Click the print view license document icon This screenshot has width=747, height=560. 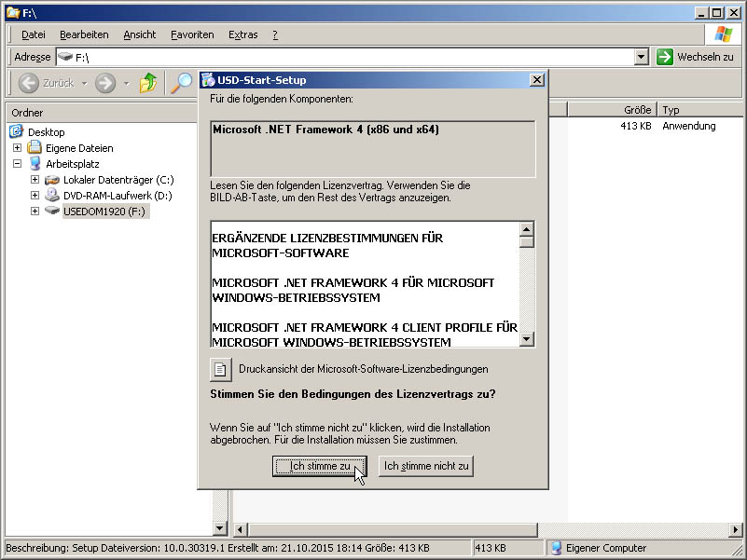pyautogui.click(x=220, y=369)
